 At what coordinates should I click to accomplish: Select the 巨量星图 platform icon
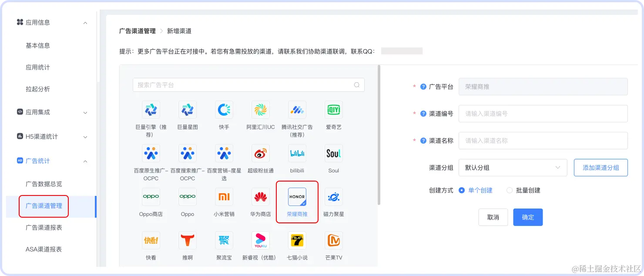(188, 110)
